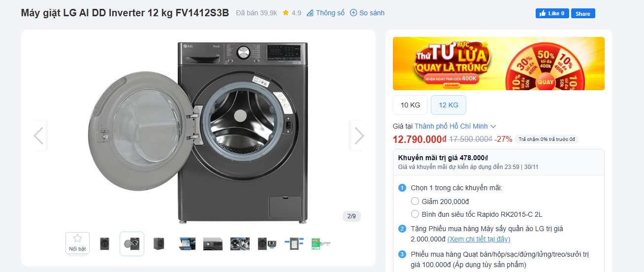Click the yellow star rating 4.9

point(286,13)
